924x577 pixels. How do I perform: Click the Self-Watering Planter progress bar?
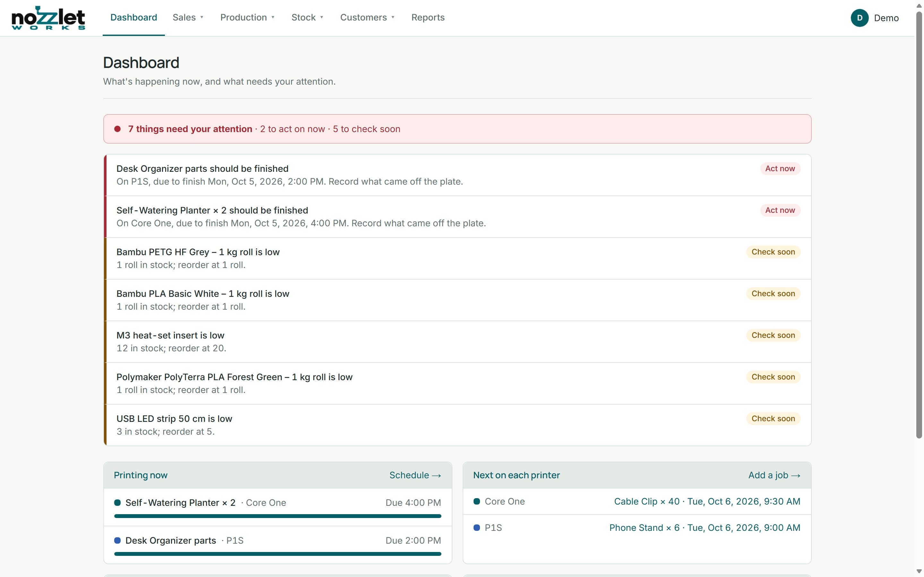point(278,516)
